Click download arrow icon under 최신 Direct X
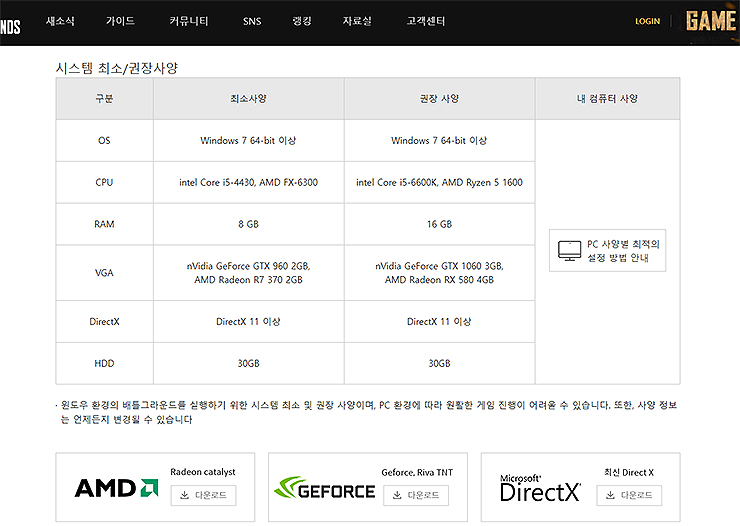Viewport: 740px width, 526px height. 610,495
